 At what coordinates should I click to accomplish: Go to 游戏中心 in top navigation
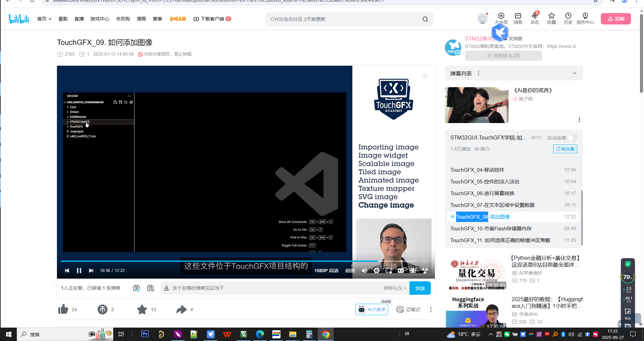pos(100,19)
